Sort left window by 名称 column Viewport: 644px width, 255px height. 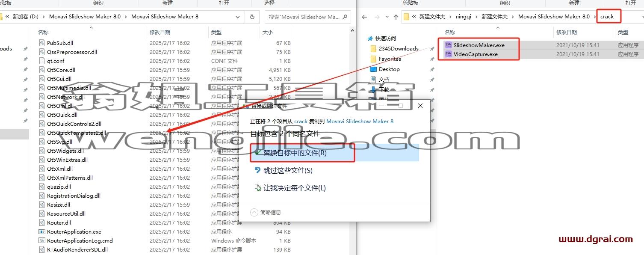tap(43, 32)
